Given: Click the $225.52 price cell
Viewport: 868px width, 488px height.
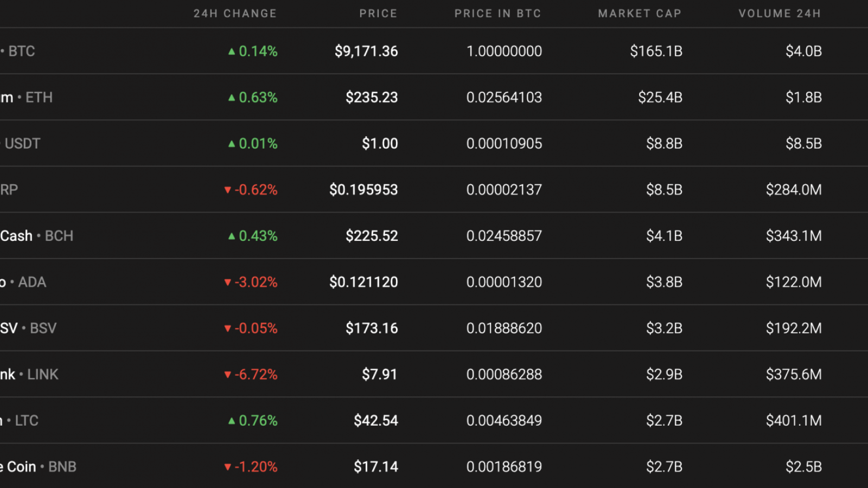Looking at the screenshot, I should coord(372,236).
